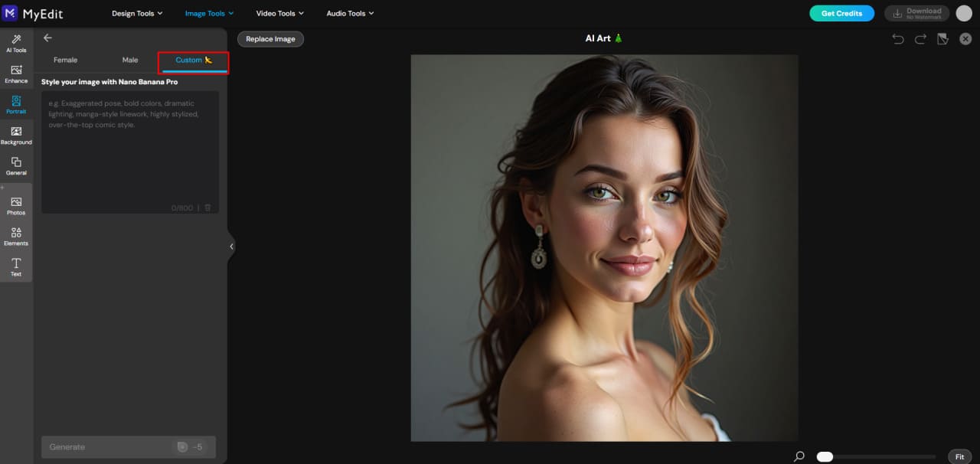Redo the last action
Viewport: 980px width, 464px height.
[919, 38]
